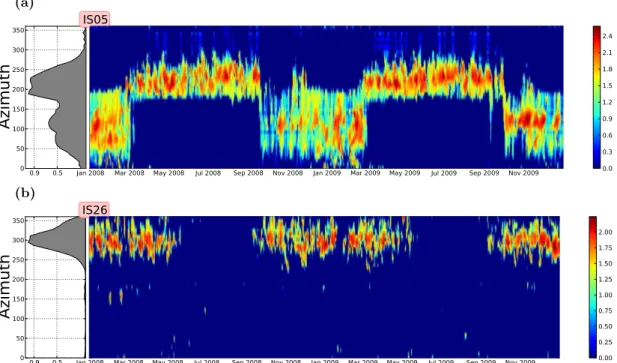
Task: Click the IS05 station label
Action: click(94, 19)
